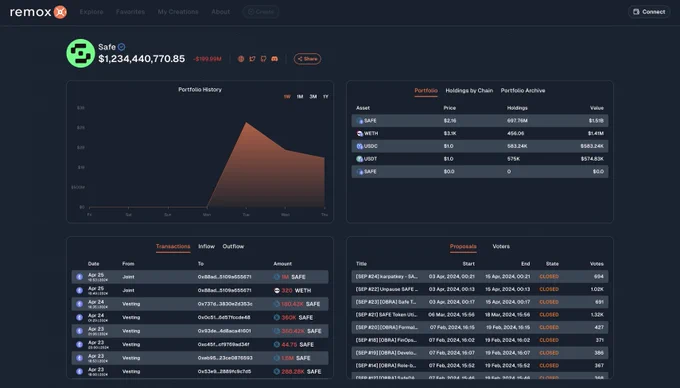Screen dimensions: 680x388
Task: Click the Votes value 1.32K
Action: click(x=597, y=315)
